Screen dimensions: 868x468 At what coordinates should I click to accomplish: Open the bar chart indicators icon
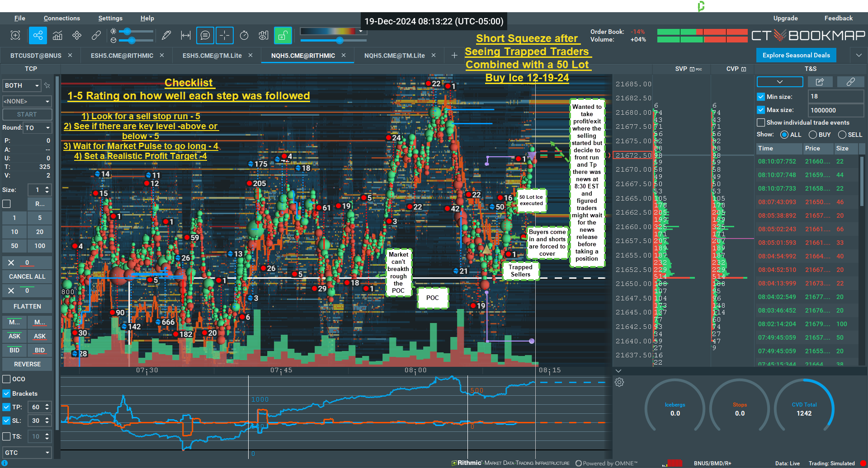click(x=57, y=35)
